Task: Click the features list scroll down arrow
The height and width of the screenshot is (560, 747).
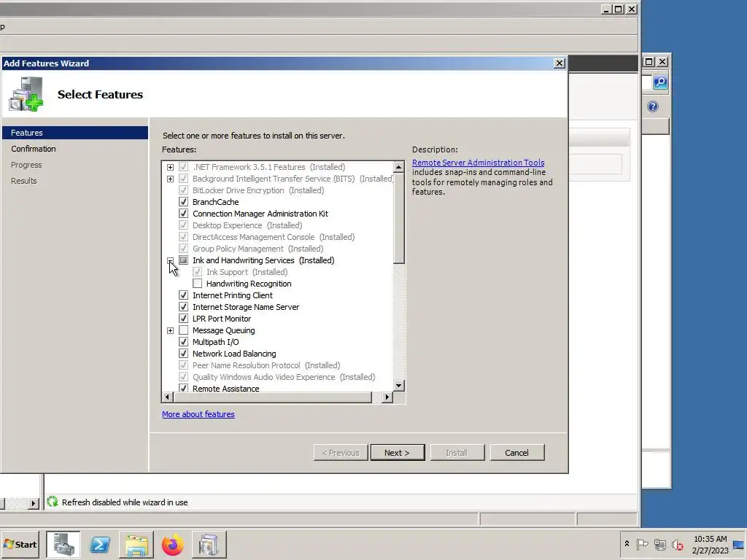Action: 399,385
